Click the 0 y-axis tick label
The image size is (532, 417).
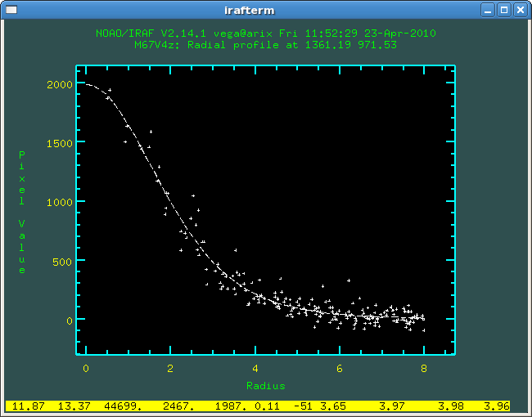click(x=70, y=321)
